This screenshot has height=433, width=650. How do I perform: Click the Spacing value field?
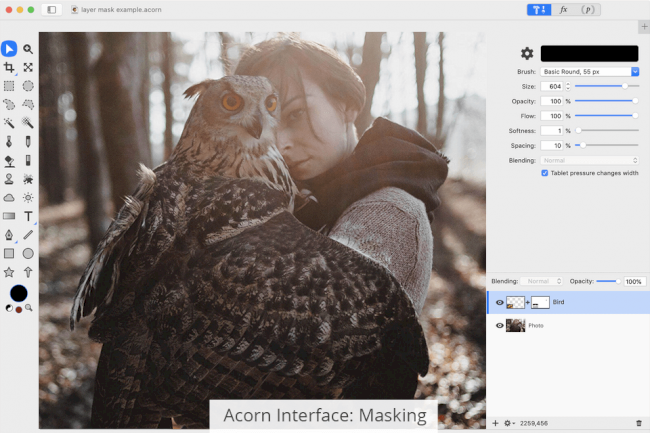coord(552,145)
